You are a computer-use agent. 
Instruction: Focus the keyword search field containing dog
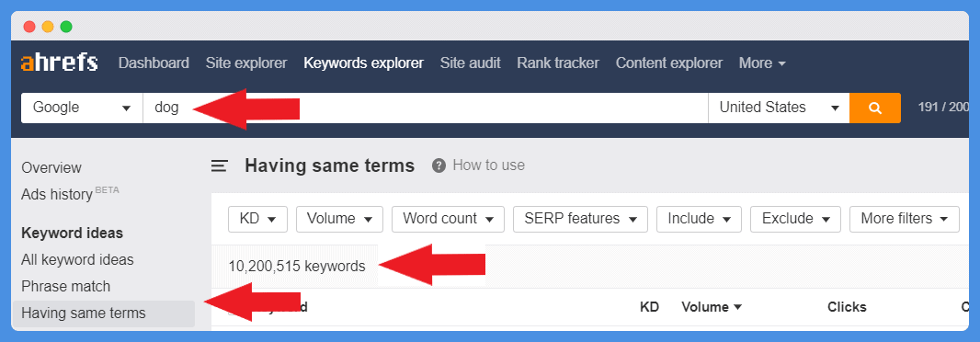pyautogui.click(x=425, y=108)
